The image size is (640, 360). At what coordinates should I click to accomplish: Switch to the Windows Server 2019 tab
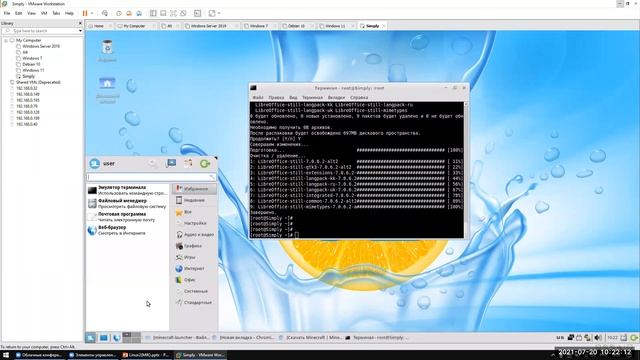pyautogui.click(x=208, y=26)
